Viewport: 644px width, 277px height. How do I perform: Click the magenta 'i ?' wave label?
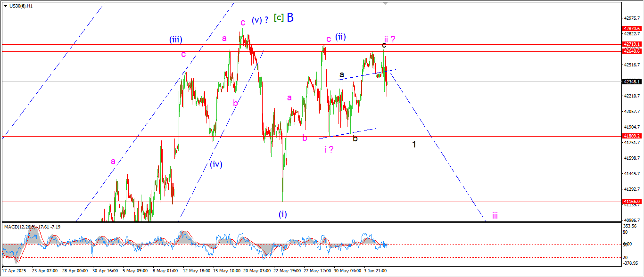point(329,149)
